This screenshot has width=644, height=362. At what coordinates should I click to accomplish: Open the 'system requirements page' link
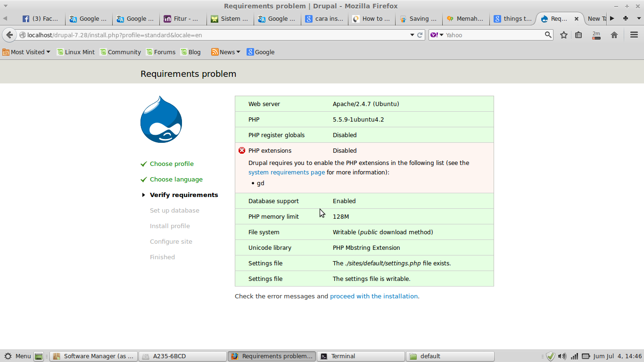point(286,172)
